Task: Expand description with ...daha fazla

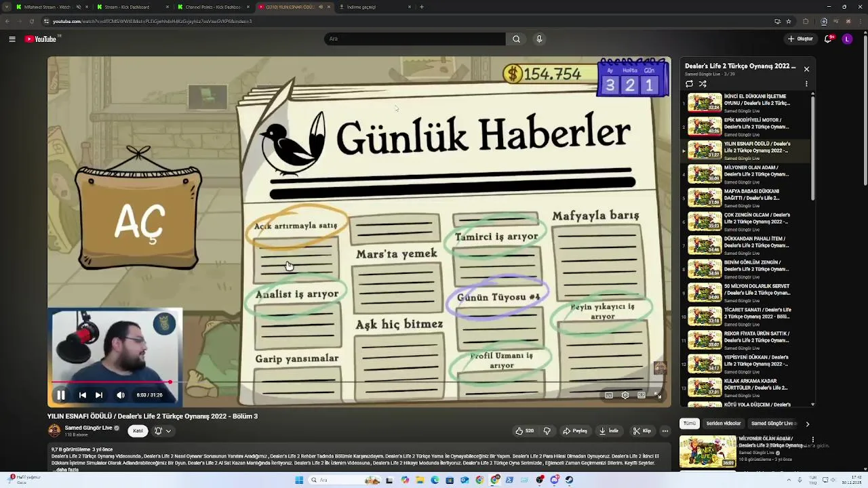Action: tap(66, 469)
